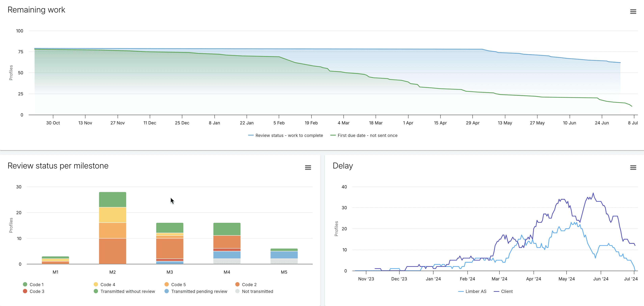The width and height of the screenshot is (644, 306).
Task: Click blue pending review segment in M5
Action: pyautogui.click(x=284, y=255)
